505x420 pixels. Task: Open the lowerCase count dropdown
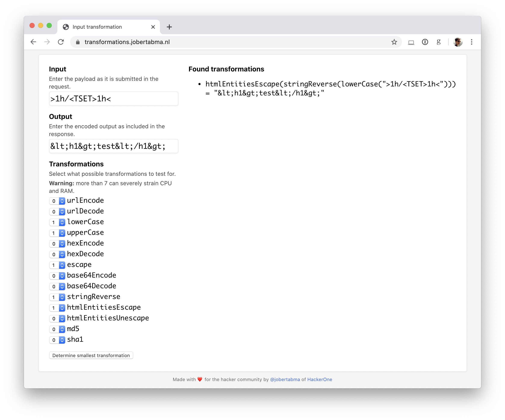click(57, 222)
